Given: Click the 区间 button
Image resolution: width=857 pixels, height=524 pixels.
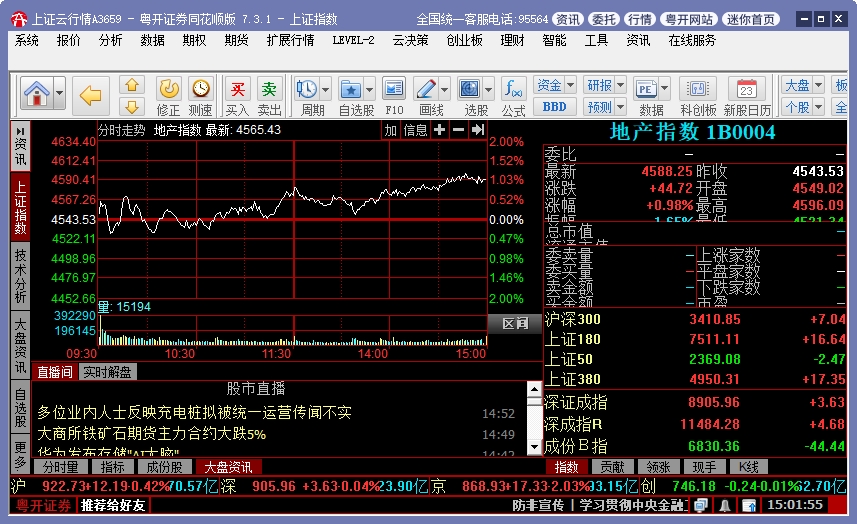Looking at the screenshot, I should tap(515, 323).
